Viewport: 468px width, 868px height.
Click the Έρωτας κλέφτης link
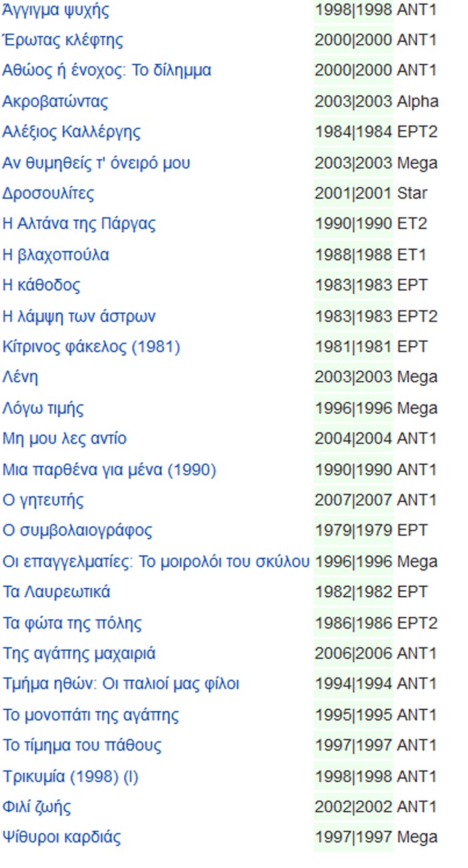[63, 40]
